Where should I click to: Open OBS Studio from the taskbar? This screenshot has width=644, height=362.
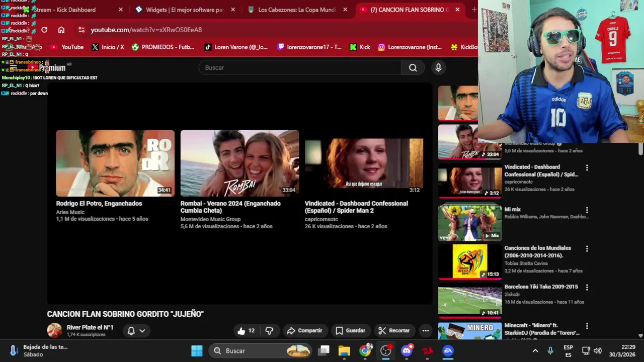386,351
